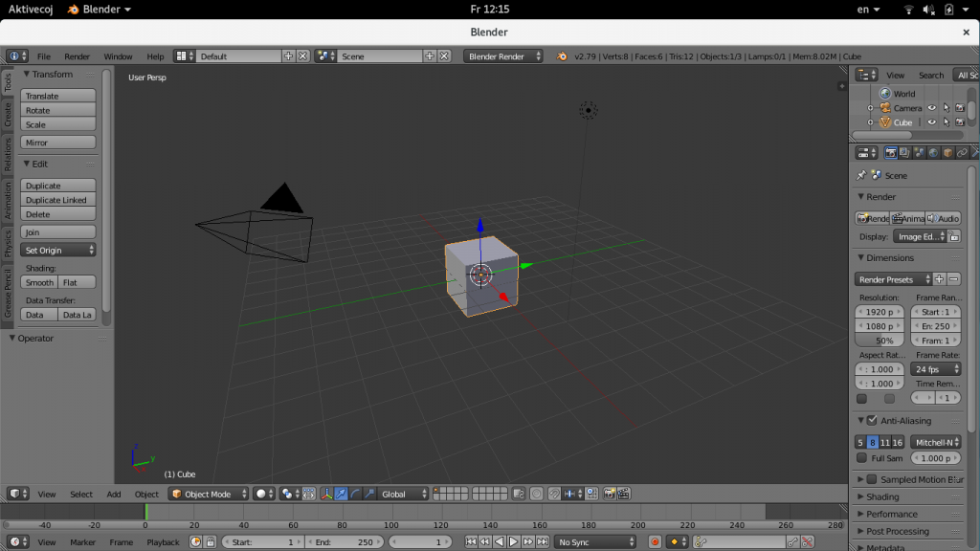Expand the Shading render panel
980x551 pixels.
(x=881, y=496)
